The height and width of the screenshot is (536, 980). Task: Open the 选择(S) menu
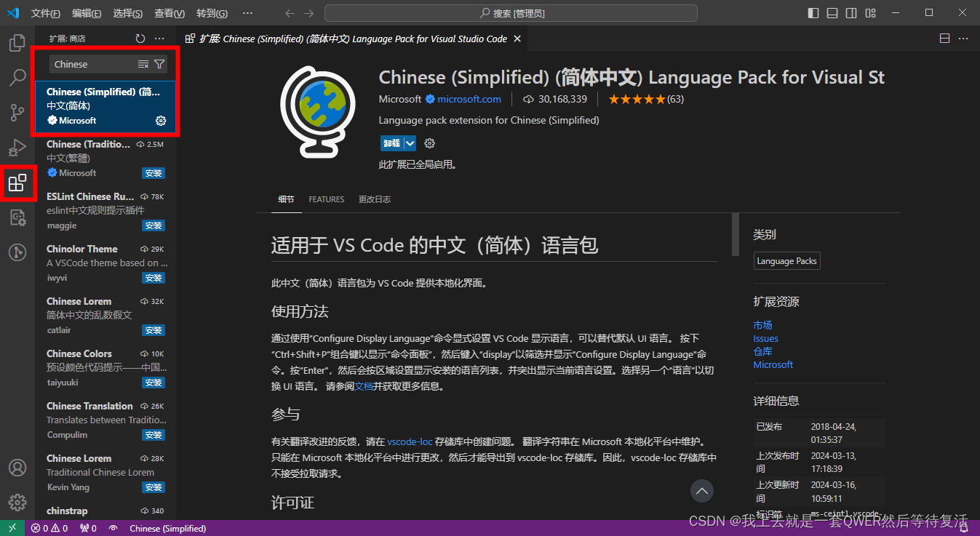click(x=128, y=13)
